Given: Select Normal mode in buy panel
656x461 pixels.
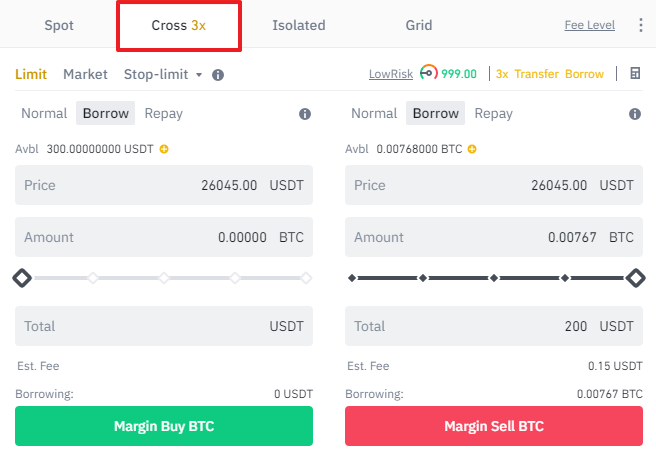Looking at the screenshot, I should pos(44,114).
